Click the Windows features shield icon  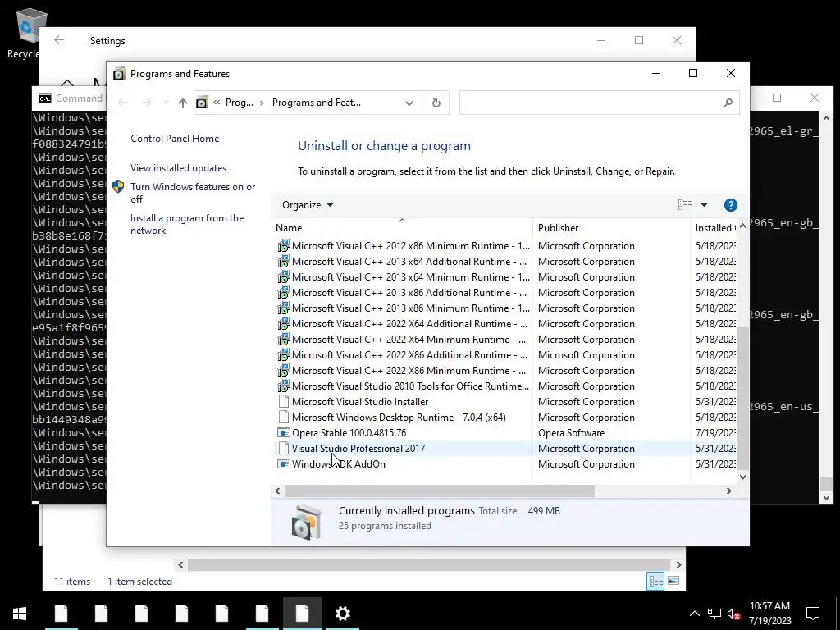pos(118,187)
